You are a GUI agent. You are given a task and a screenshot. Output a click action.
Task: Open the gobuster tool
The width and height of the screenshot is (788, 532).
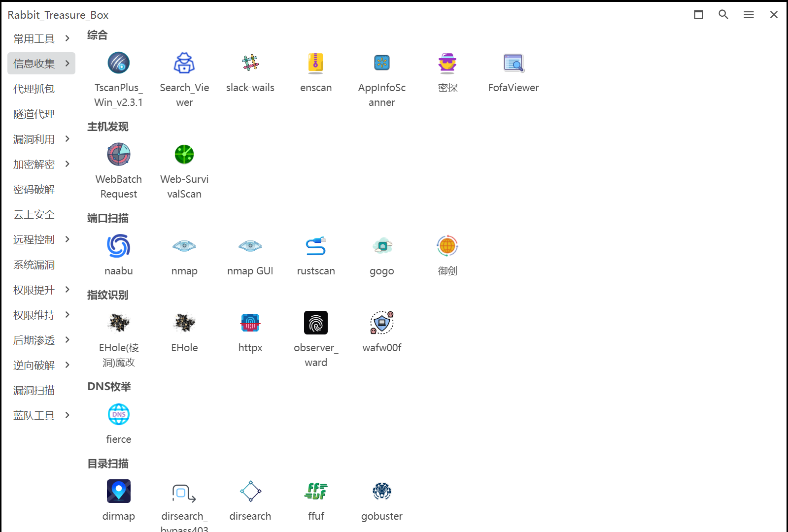click(382, 492)
